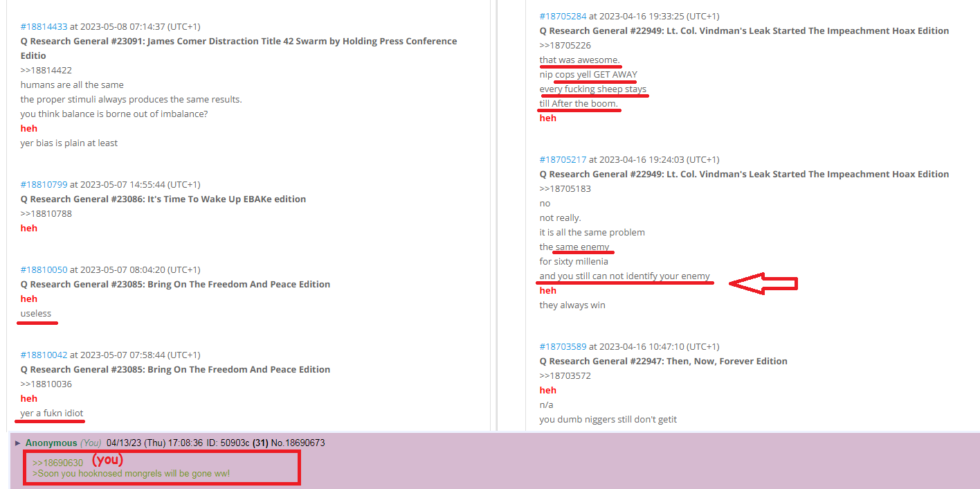Click thread title under post #18810042
Viewport: 980px width, 489px height.
175,370
